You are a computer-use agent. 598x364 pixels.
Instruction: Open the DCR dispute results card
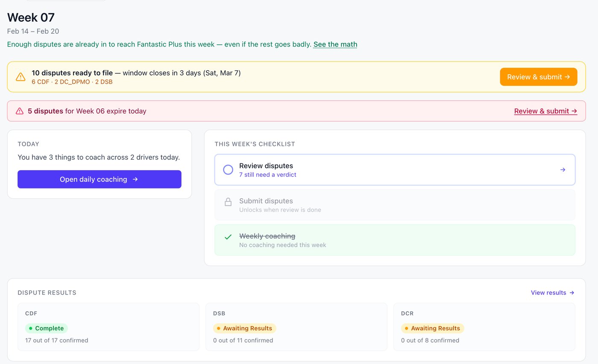coord(484,327)
